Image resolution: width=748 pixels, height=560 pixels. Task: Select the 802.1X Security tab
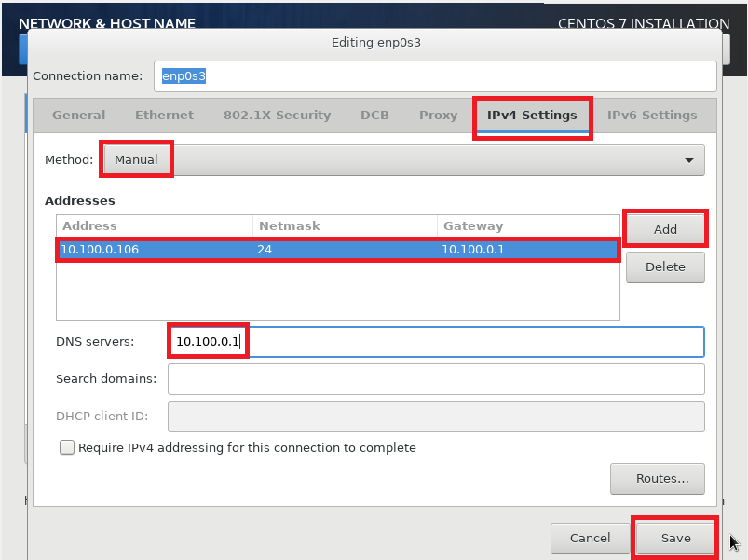pos(278,116)
